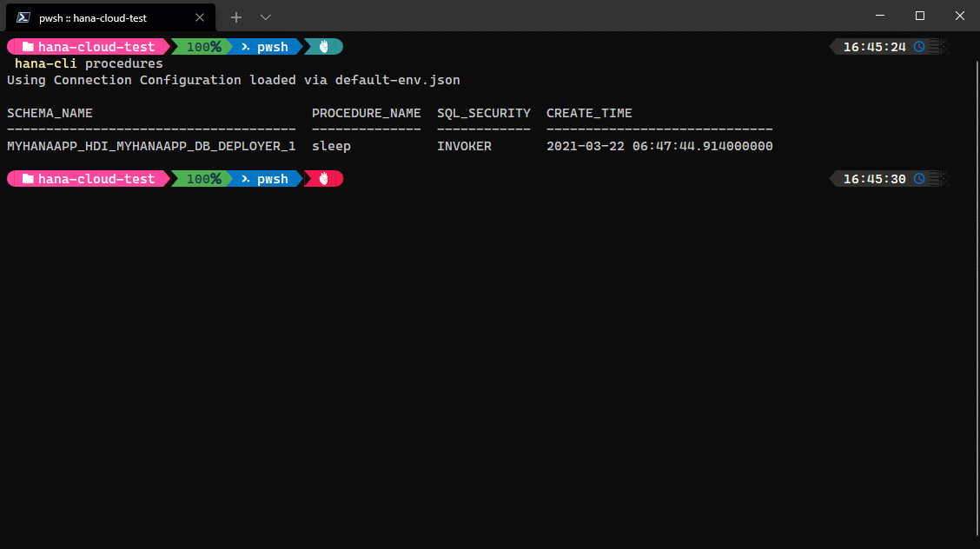Click the pwsh segment on the second prompt line
Screen dimensions: 980x549
click(269, 178)
